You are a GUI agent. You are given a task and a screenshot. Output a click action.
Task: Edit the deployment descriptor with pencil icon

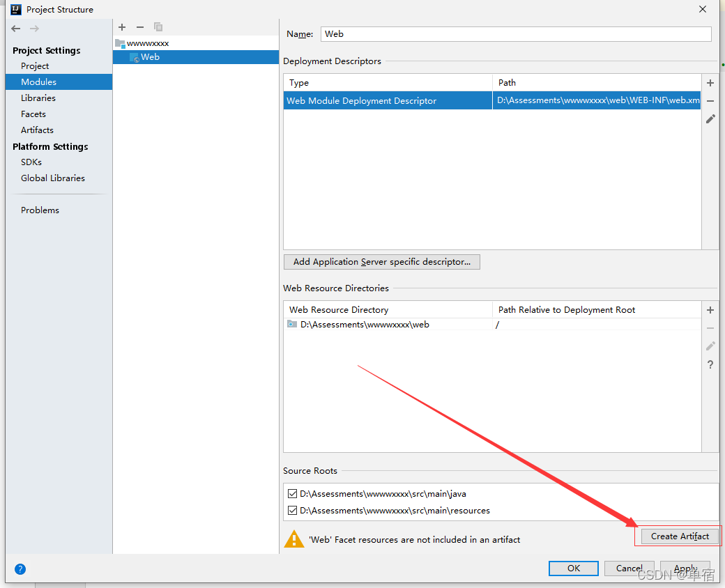[x=710, y=119]
